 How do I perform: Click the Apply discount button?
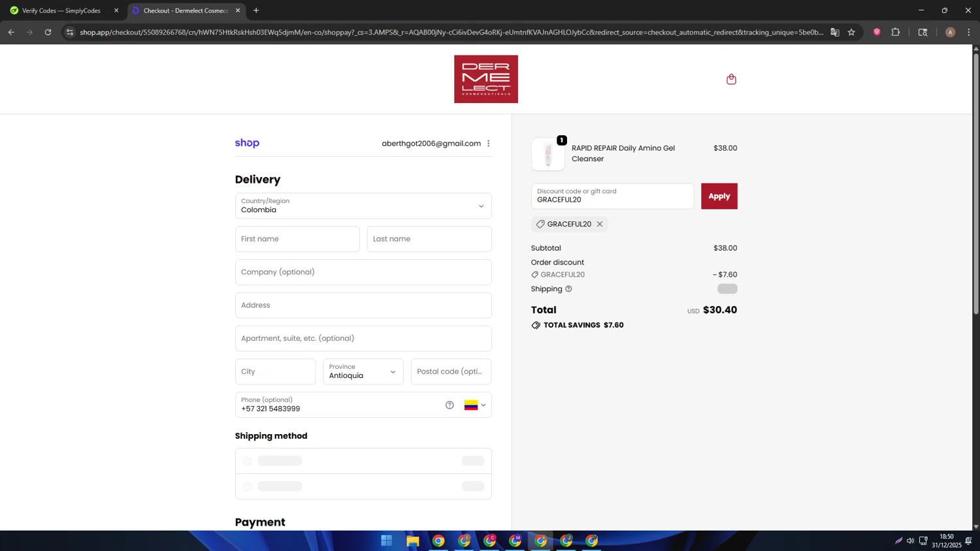click(719, 196)
